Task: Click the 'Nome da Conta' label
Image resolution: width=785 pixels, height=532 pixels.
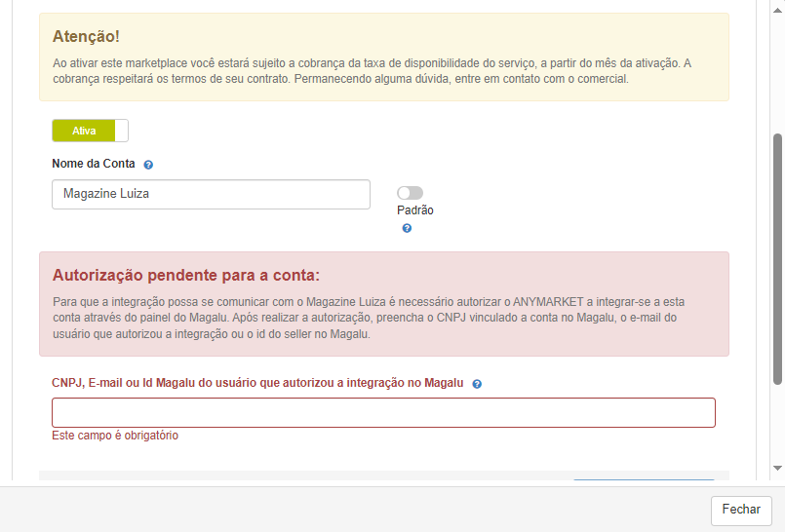Action: (94, 164)
